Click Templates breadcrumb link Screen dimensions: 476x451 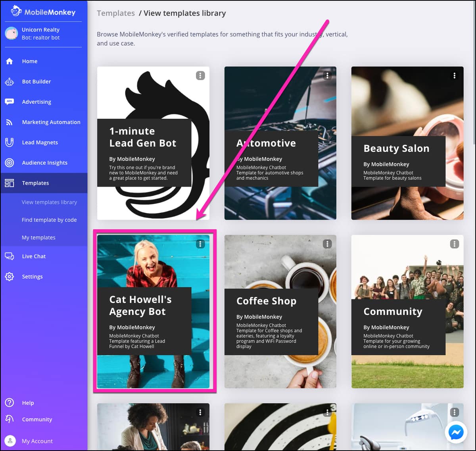point(116,13)
